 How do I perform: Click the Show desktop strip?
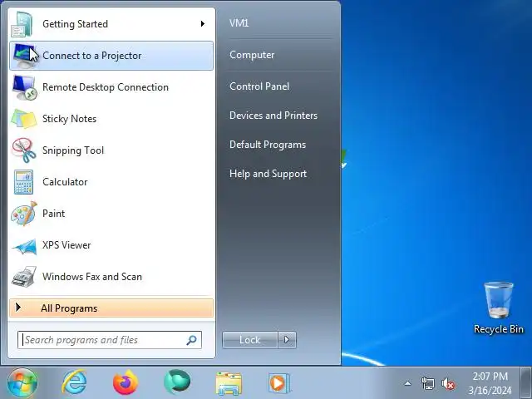click(525, 382)
